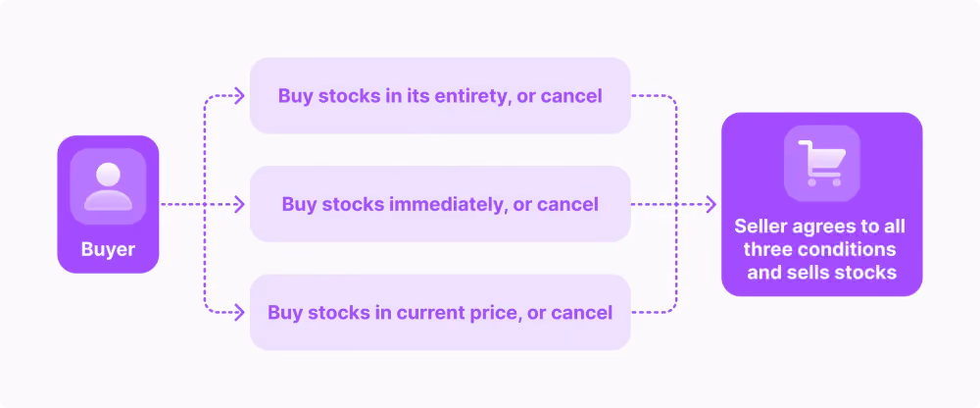Click 'Buy stocks in current price, or cancel' box
This screenshot has height=408, width=980.
[x=440, y=312]
